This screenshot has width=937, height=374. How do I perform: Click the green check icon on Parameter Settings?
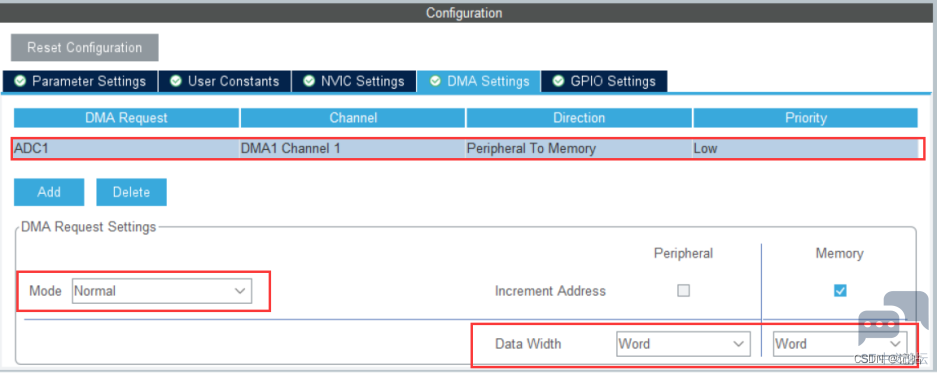[x=20, y=81]
